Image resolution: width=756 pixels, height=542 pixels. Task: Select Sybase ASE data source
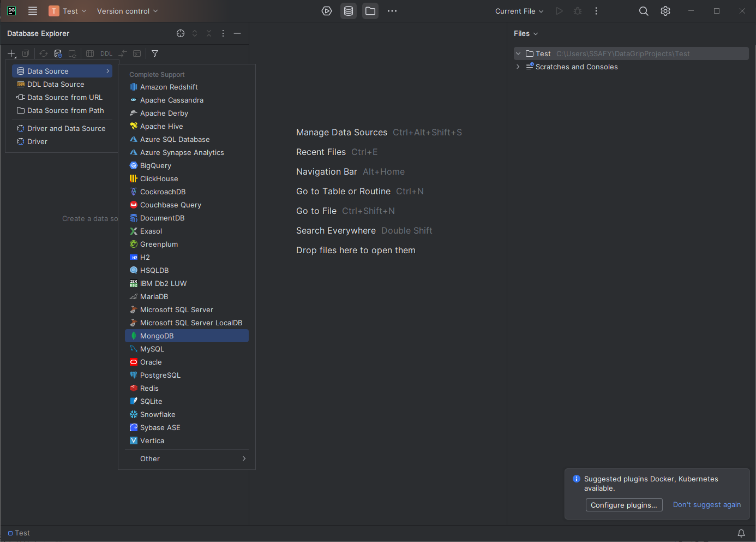click(x=187, y=427)
